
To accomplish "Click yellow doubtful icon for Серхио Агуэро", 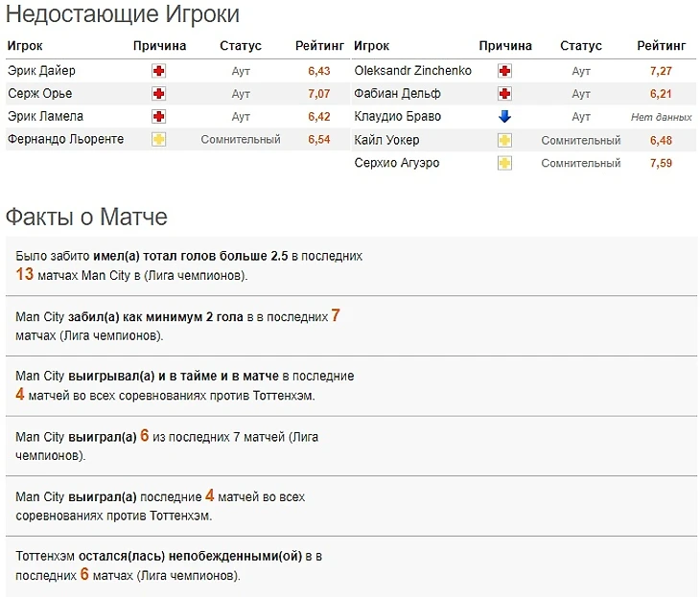I will click(x=504, y=163).
